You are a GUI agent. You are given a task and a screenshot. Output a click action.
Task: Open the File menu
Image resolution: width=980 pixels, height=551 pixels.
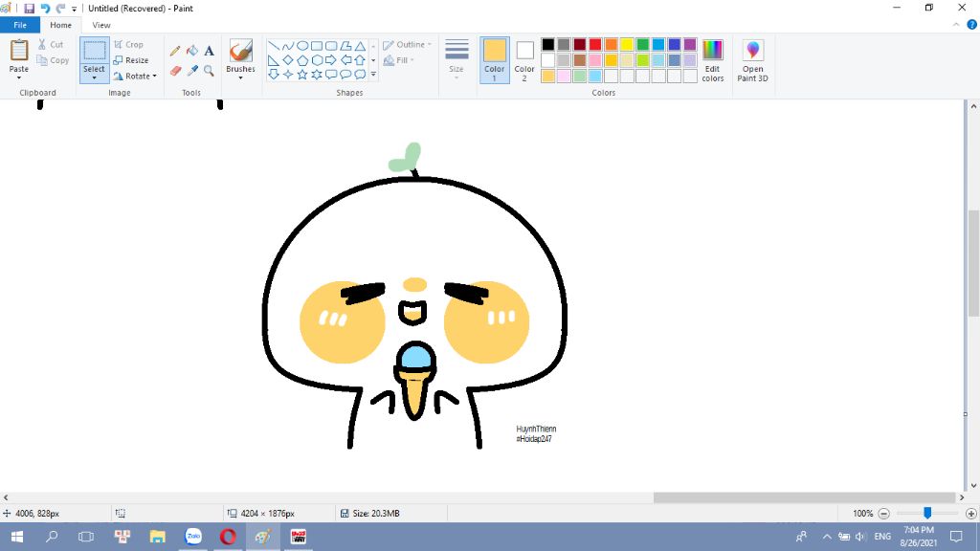click(20, 25)
